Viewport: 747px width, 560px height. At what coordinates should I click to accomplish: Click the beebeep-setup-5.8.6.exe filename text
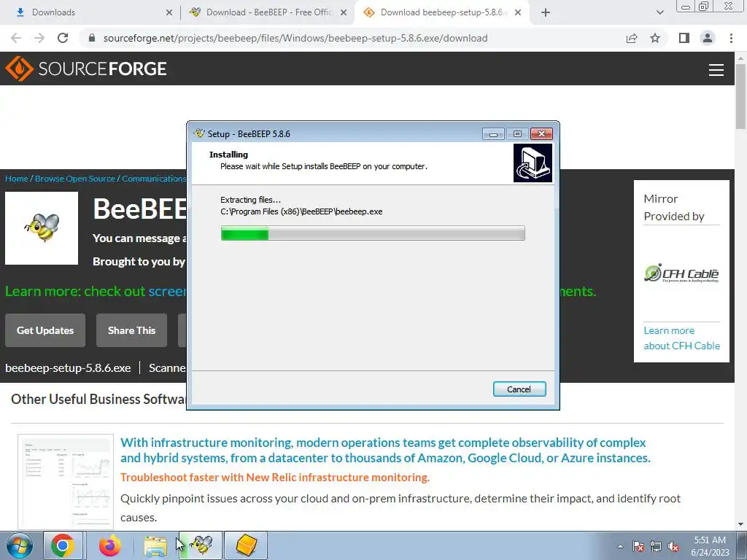pyautogui.click(x=68, y=368)
